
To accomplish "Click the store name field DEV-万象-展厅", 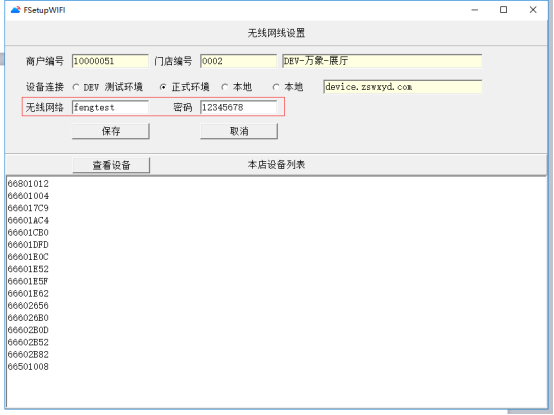I will pyautogui.click(x=382, y=61).
